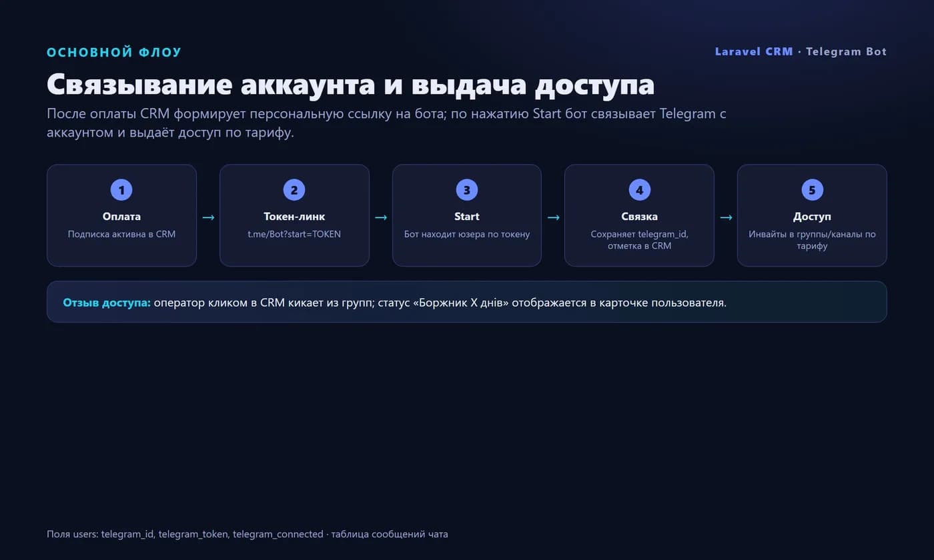934x560 pixels.
Task: Click the 'Telegram Bot' label in header
Action: (x=847, y=51)
